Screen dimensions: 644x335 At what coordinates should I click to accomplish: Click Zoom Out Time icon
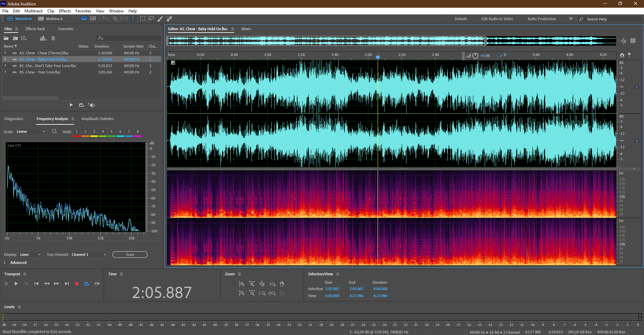pos(252,293)
